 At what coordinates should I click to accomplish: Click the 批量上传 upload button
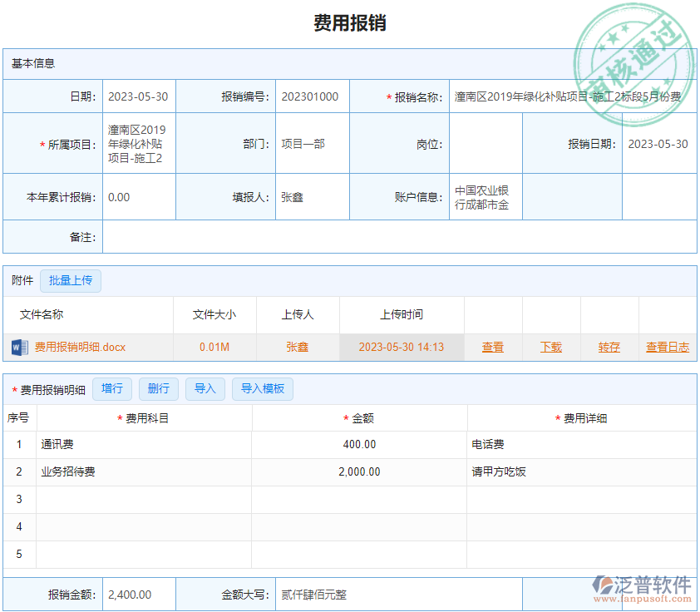pyautogui.click(x=71, y=281)
